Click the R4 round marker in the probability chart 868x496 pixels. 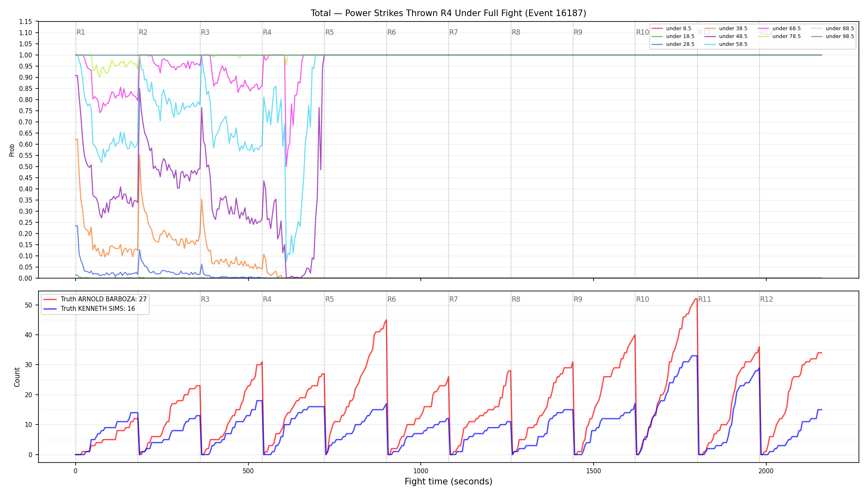click(x=267, y=32)
